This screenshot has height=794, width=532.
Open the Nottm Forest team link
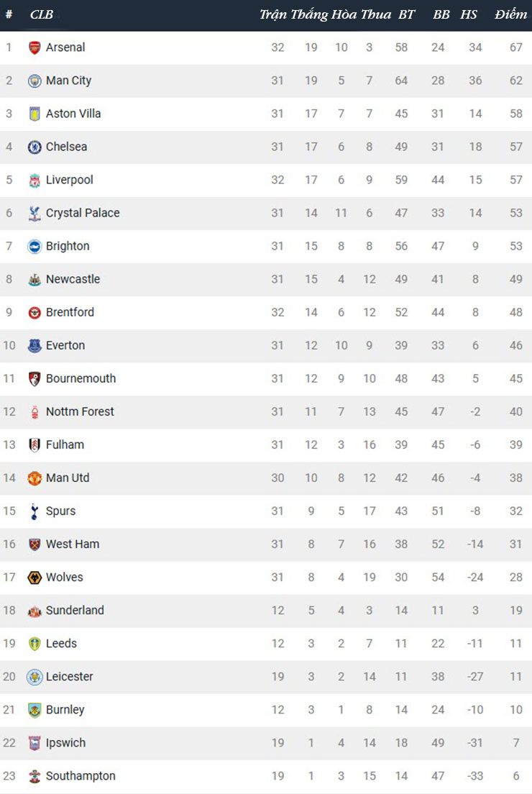point(80,411)
